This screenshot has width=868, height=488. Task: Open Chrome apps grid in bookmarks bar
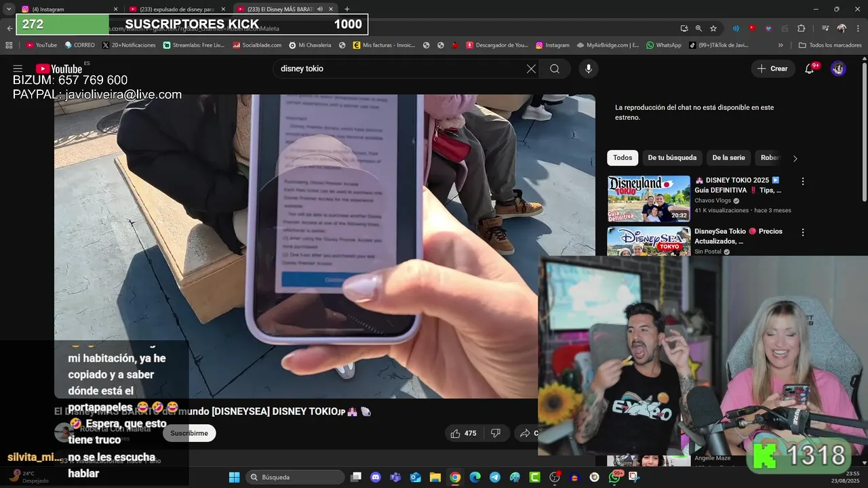coord(9,45)
